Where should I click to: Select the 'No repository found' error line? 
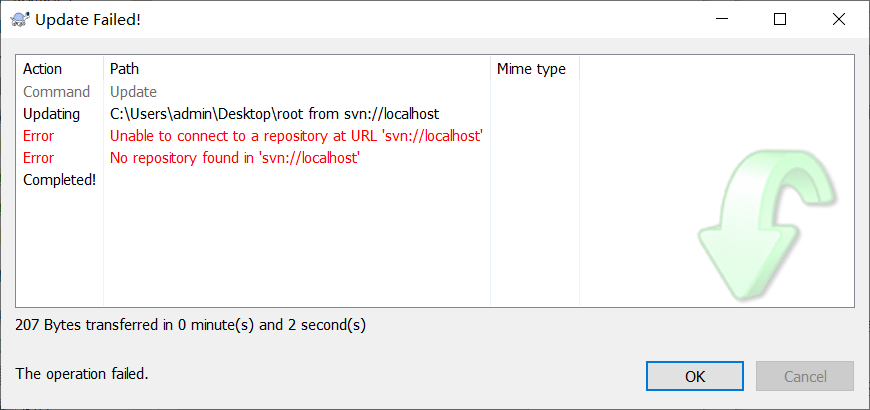tap(236, 158)
